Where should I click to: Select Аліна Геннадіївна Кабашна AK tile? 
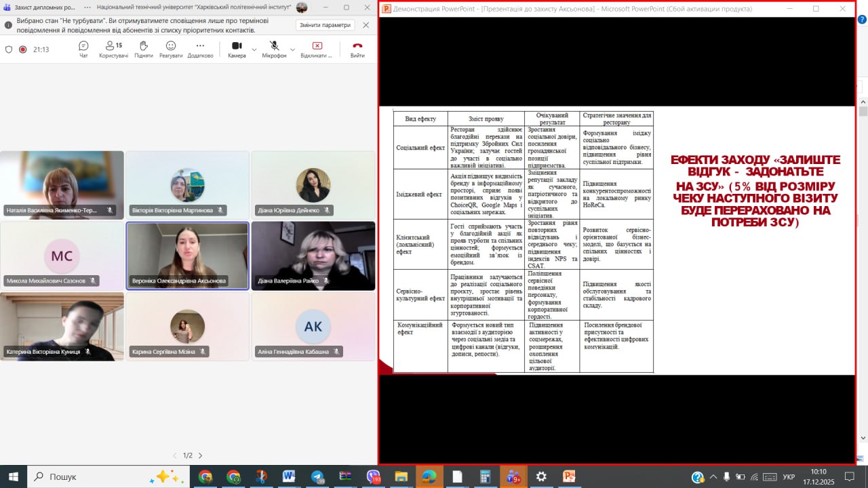(313, 326)
